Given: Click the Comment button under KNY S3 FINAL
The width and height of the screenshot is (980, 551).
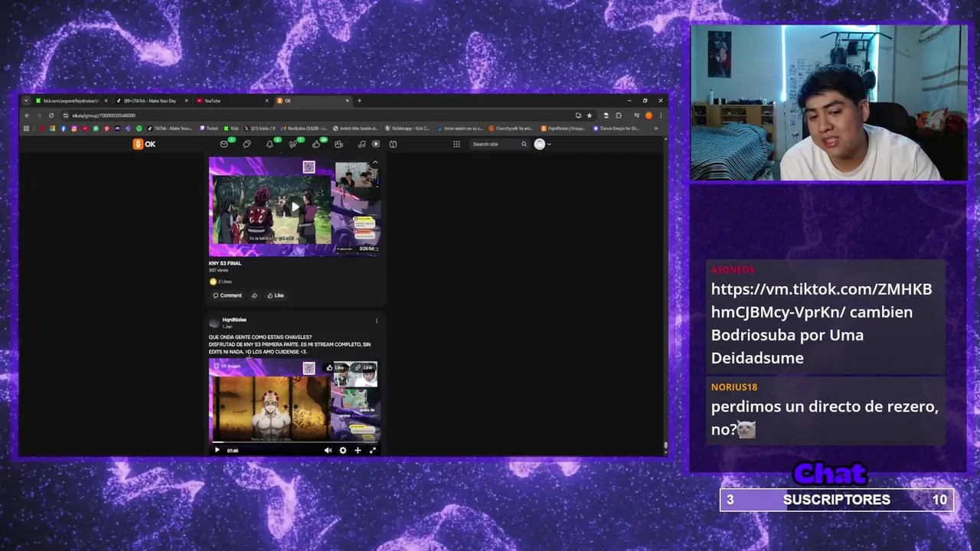Looking at the screenshot, I should click(x=227, y=295).
